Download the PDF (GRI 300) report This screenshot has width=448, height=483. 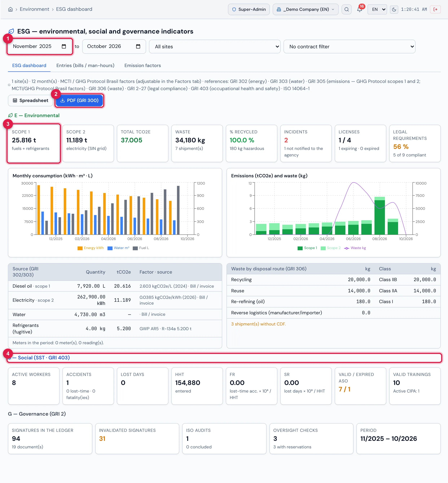coord(80,101)
